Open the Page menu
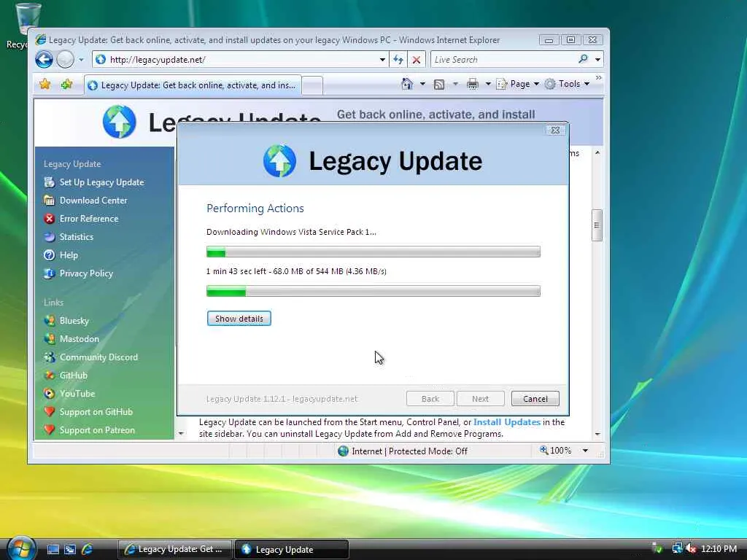This screenshot has width=747, height=560. tap(518, 84)
